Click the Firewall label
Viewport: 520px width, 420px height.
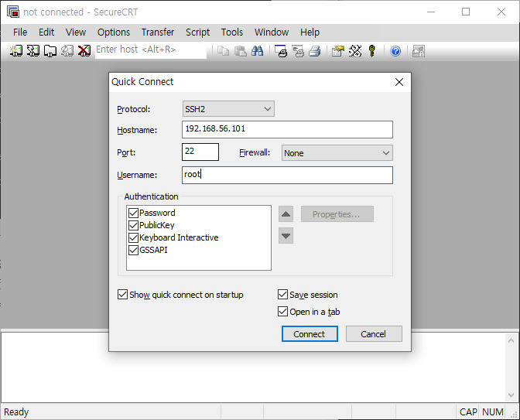[x=255, y=153]
